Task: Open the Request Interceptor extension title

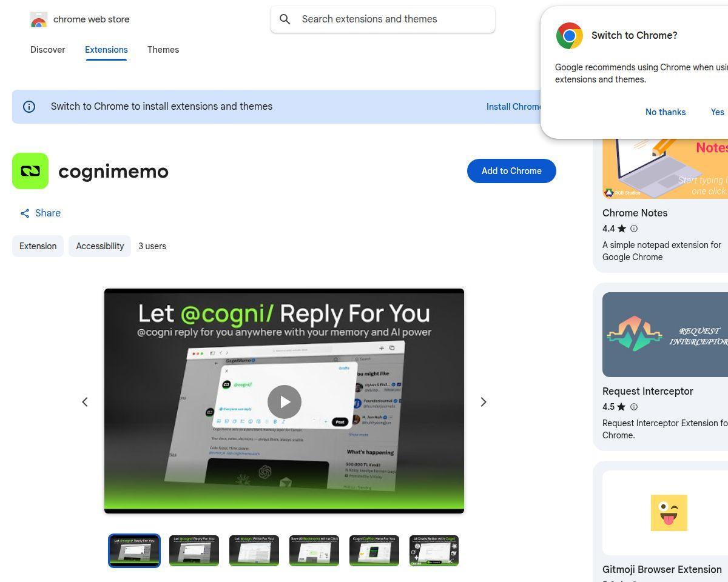Action: click(647, 392)
